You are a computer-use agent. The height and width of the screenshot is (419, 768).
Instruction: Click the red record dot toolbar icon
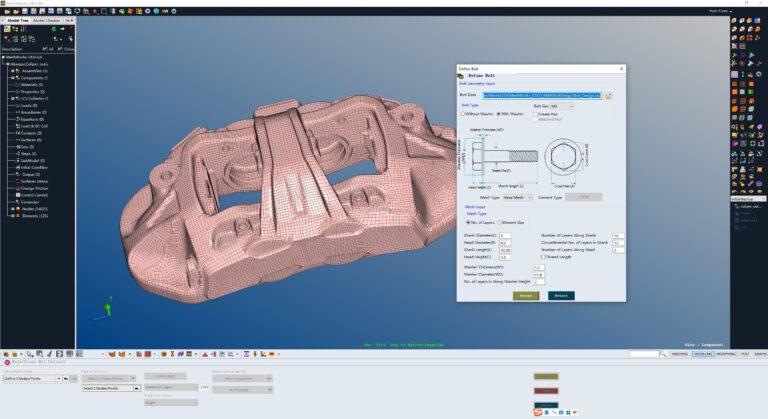click(95, 11)
